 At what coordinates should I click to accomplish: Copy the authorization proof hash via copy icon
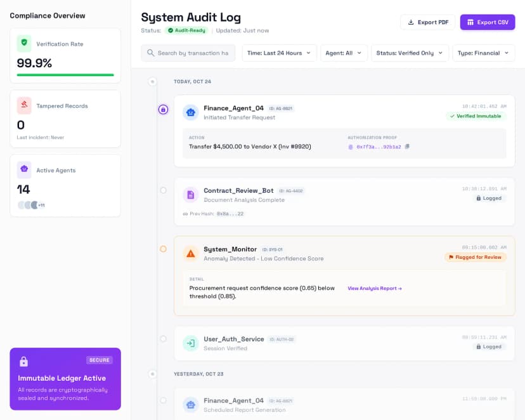(x=406, y=147)
